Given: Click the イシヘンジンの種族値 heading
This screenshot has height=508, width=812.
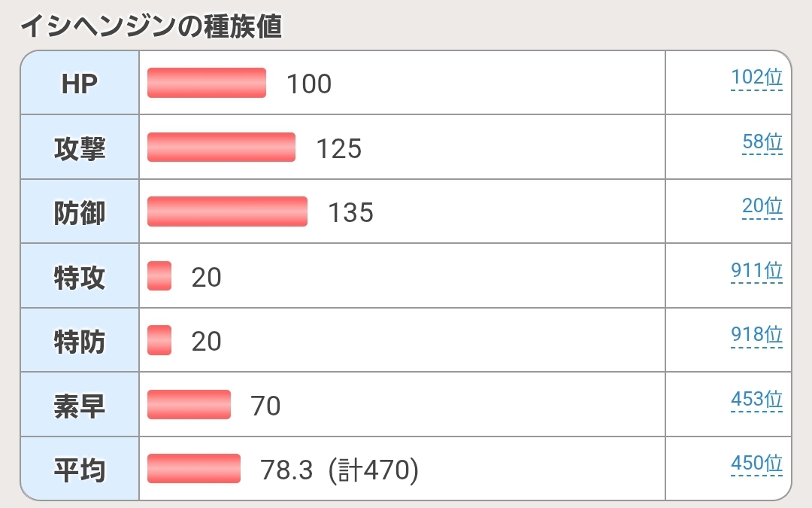Looking at the screenshot, I should pyautogui.click(x=151, y=26).
